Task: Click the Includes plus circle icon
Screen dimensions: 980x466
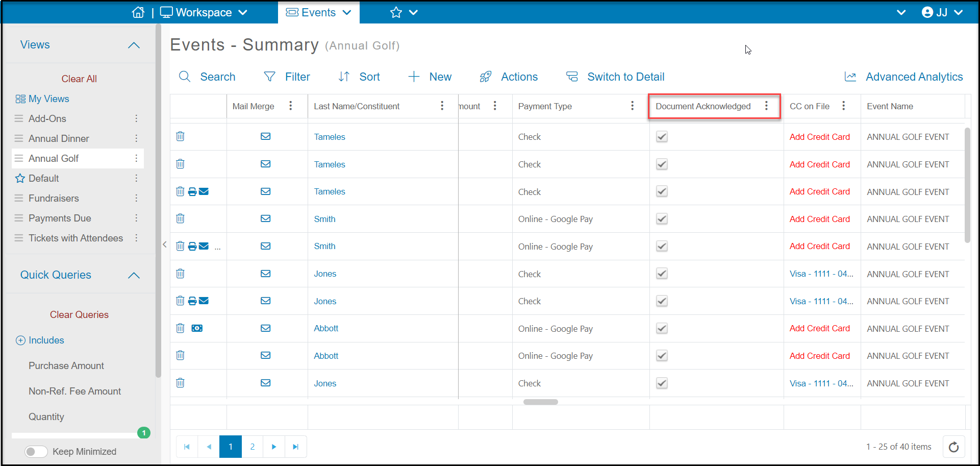Action: tap(20, 340)
